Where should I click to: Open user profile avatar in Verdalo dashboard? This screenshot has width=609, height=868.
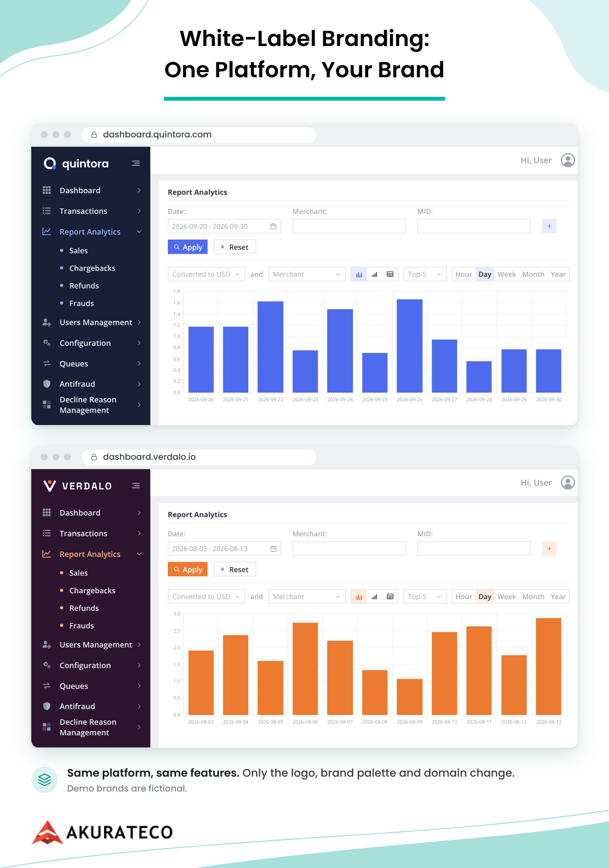(568, 482)
